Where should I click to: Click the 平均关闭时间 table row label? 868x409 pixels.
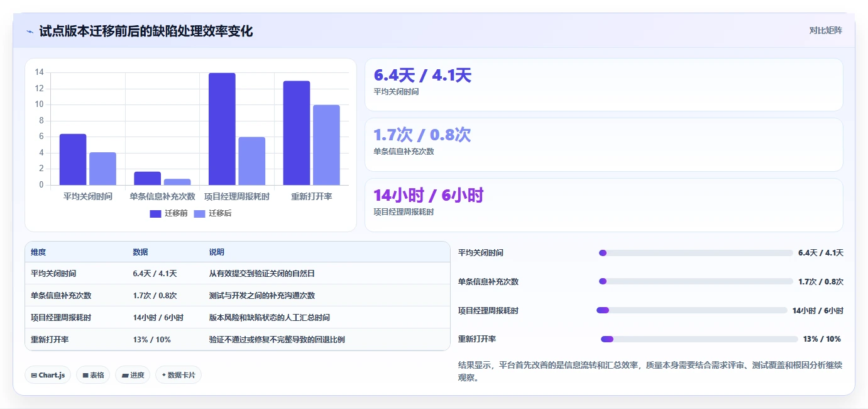[53, 274]
